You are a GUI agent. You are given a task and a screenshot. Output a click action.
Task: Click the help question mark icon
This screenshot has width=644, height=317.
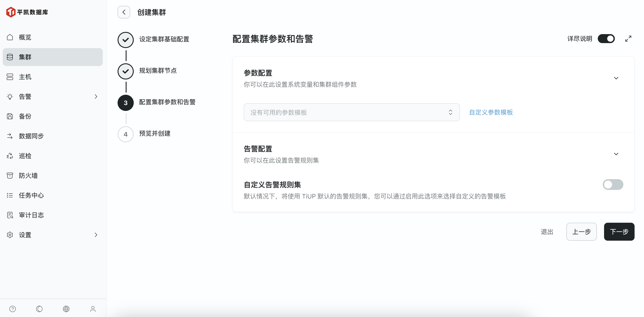click(x=13, y=309)
